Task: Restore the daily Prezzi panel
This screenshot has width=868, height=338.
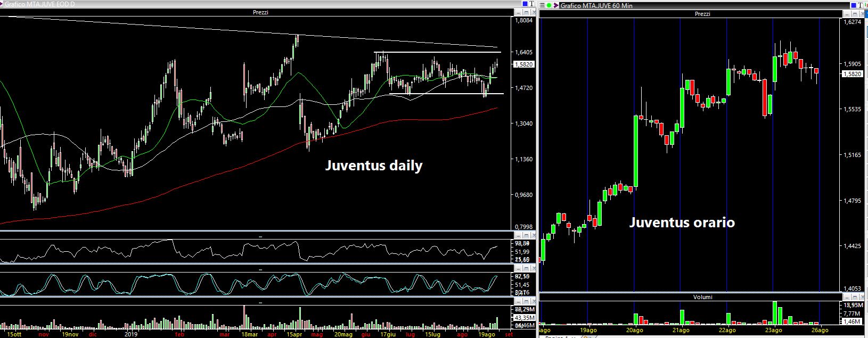Action: point(526,12)
